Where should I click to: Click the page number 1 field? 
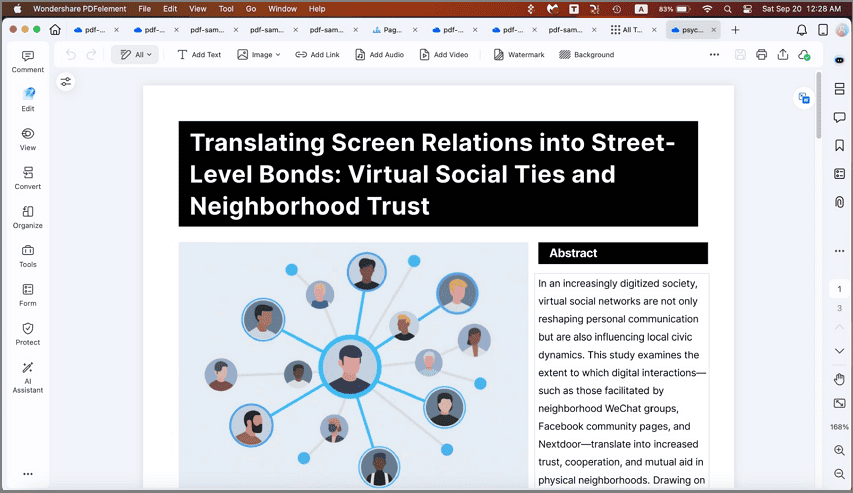coord(839,289)
